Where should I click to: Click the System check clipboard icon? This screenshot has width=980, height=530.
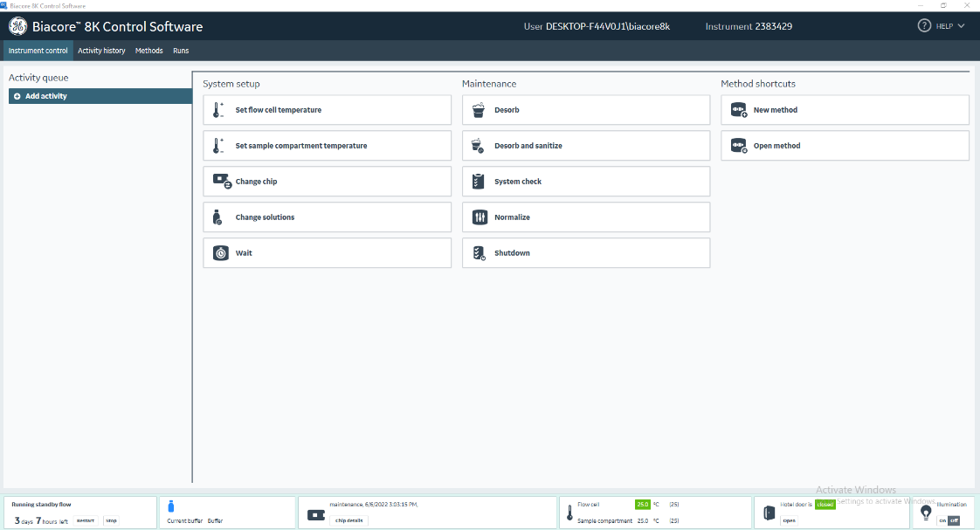click(x=479, y=182)
